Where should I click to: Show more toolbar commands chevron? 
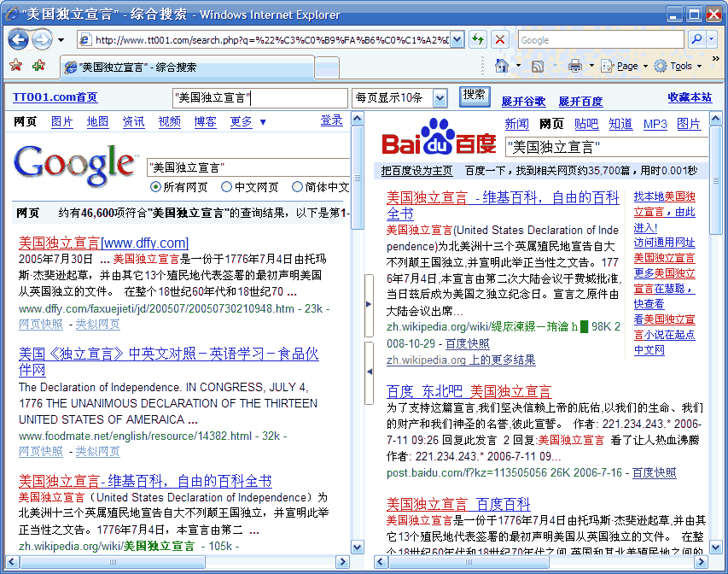pos(715,59)
